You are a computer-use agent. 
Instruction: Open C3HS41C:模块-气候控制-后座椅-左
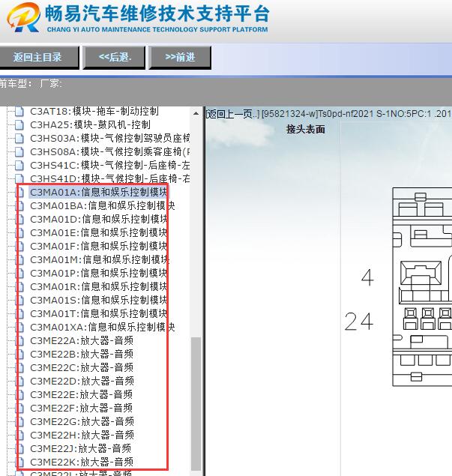pos(110,165)
